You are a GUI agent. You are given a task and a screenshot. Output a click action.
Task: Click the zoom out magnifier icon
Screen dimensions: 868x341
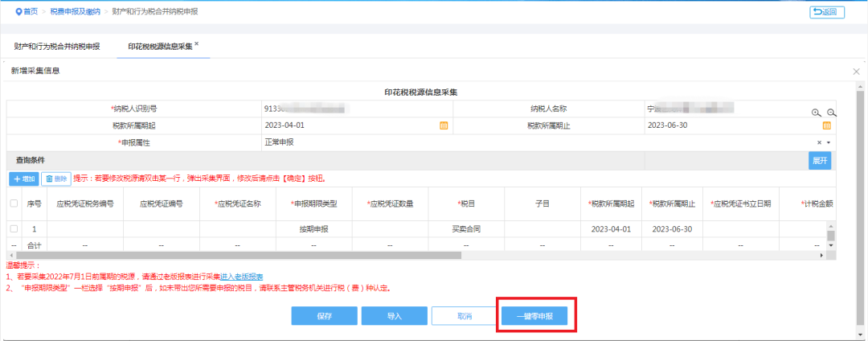click(831, 113)
